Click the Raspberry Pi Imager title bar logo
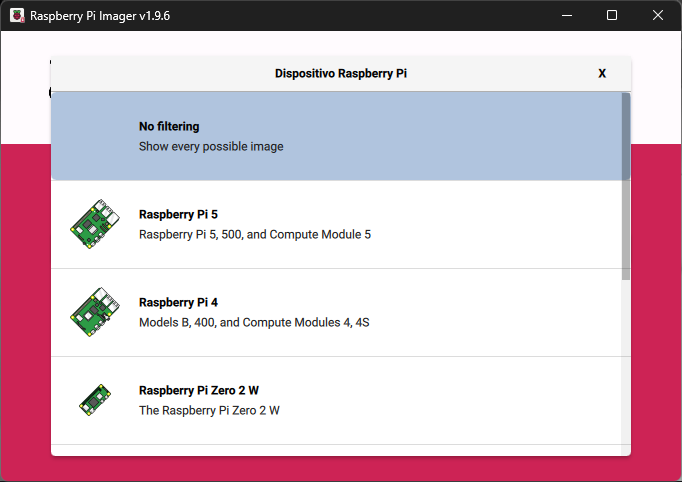Screen dimensions: 682x482 pos(17,16)
